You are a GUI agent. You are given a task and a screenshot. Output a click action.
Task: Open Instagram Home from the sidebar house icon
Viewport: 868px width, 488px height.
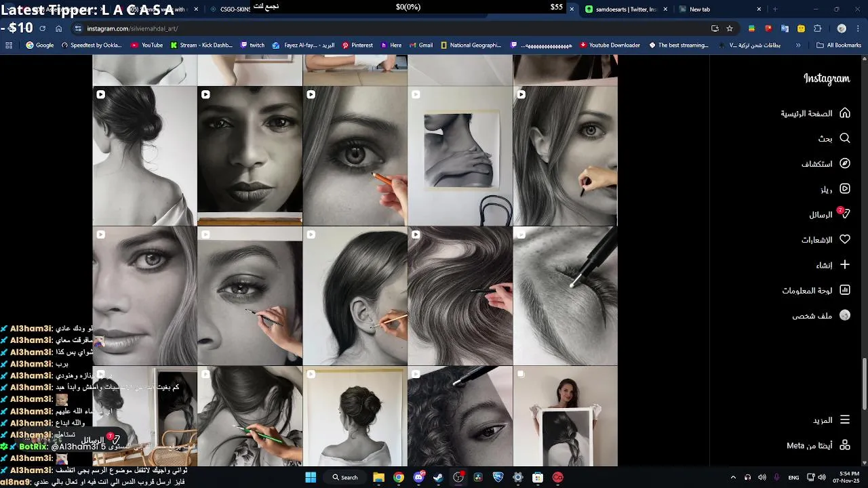[x=844, y=113]
